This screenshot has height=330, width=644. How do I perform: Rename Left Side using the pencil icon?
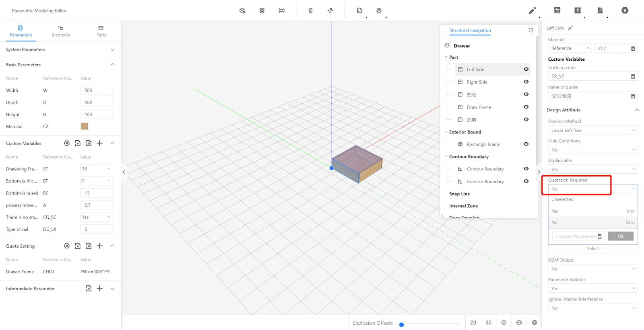click(570, 28)
